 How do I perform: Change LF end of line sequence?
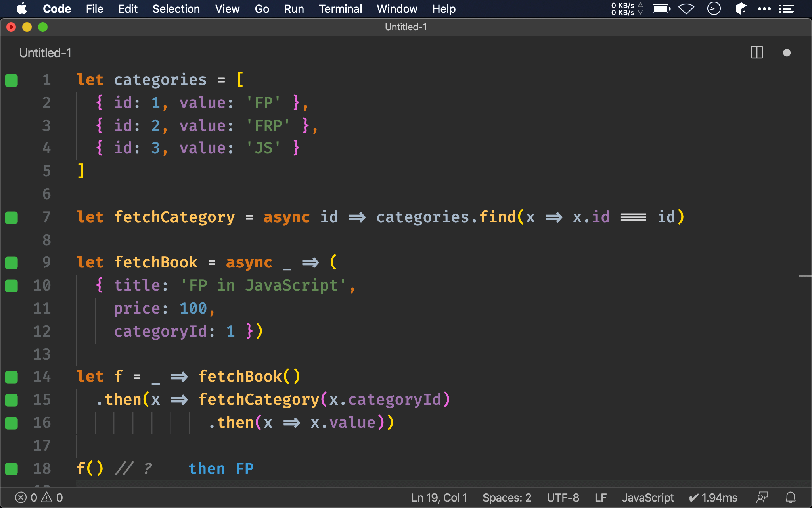[x=600, y=497]
